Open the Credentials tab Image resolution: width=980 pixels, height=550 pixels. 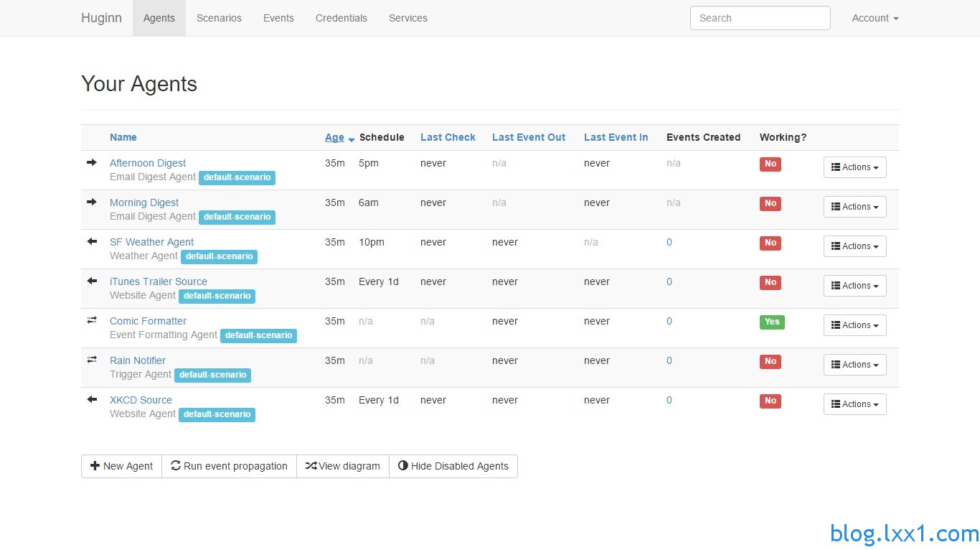(x=341, y=18)
